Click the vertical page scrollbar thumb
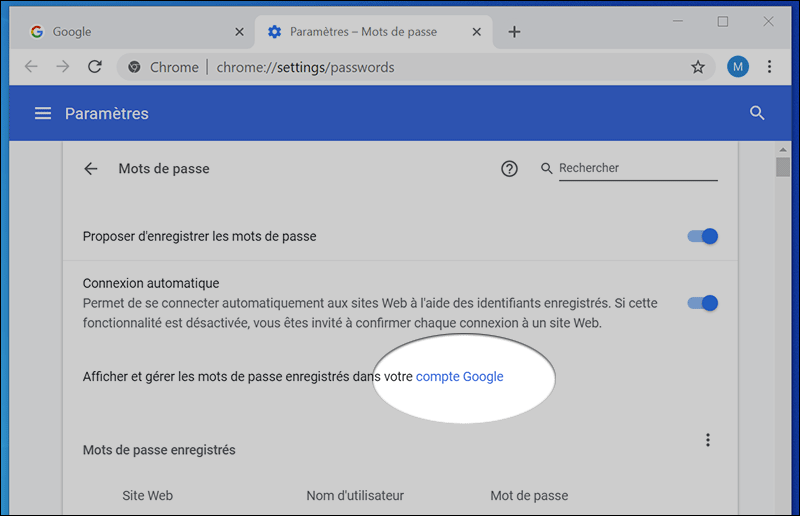The height and width of the screenshot is (516, 800). point(783,167)
